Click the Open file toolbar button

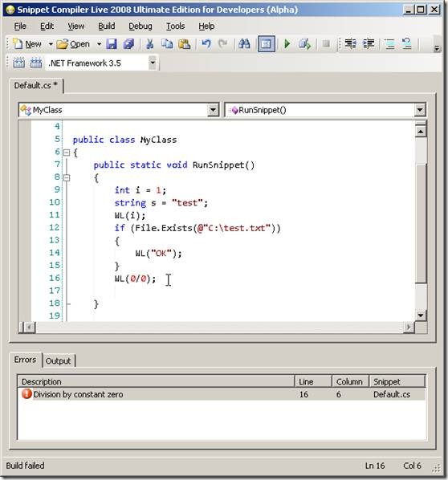click(73, 44)
